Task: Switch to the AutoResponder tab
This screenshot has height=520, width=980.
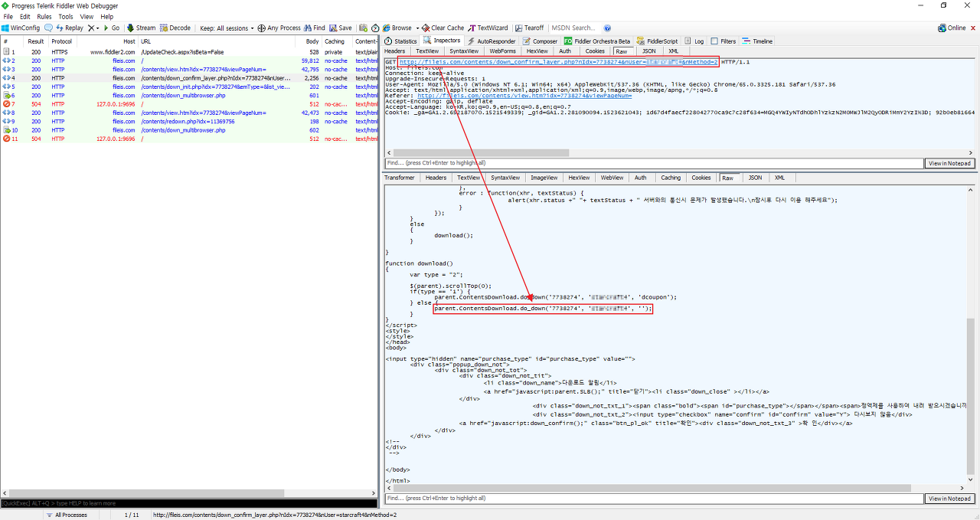Action: (491, 41)
